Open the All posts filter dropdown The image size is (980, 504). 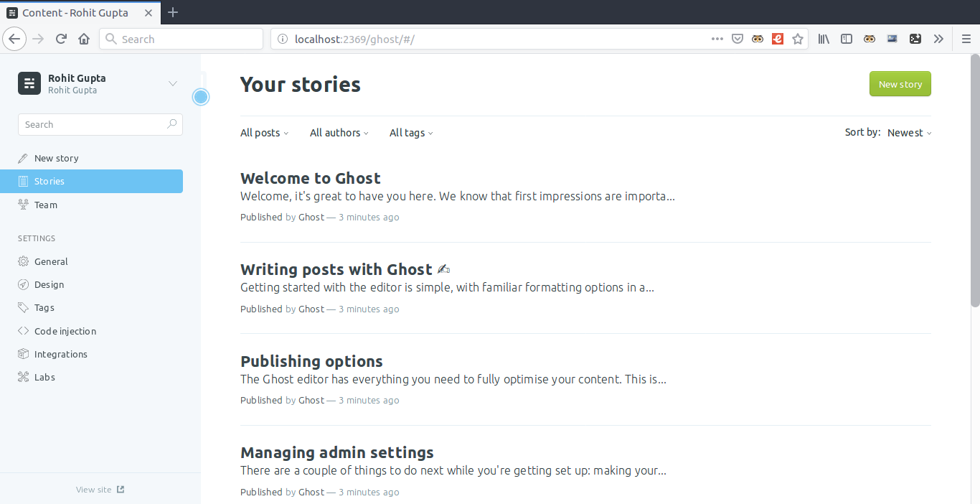pyautogui.click(x=264, y=133)
